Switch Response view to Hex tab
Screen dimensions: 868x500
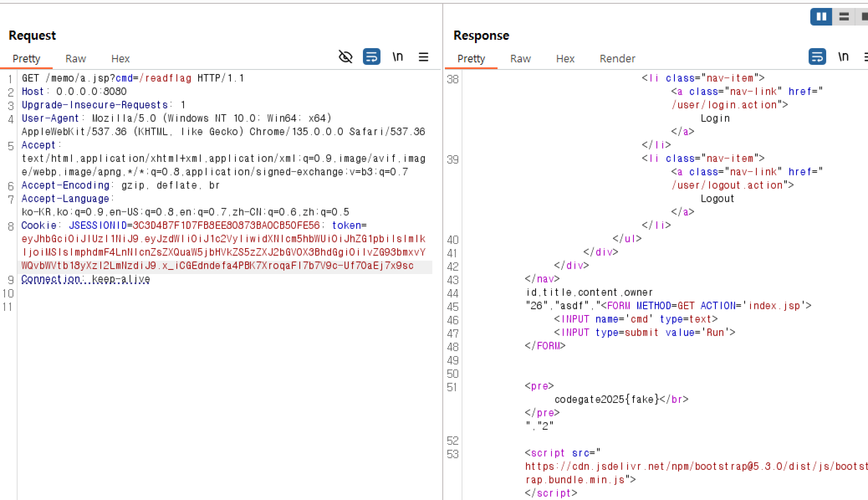565,59
